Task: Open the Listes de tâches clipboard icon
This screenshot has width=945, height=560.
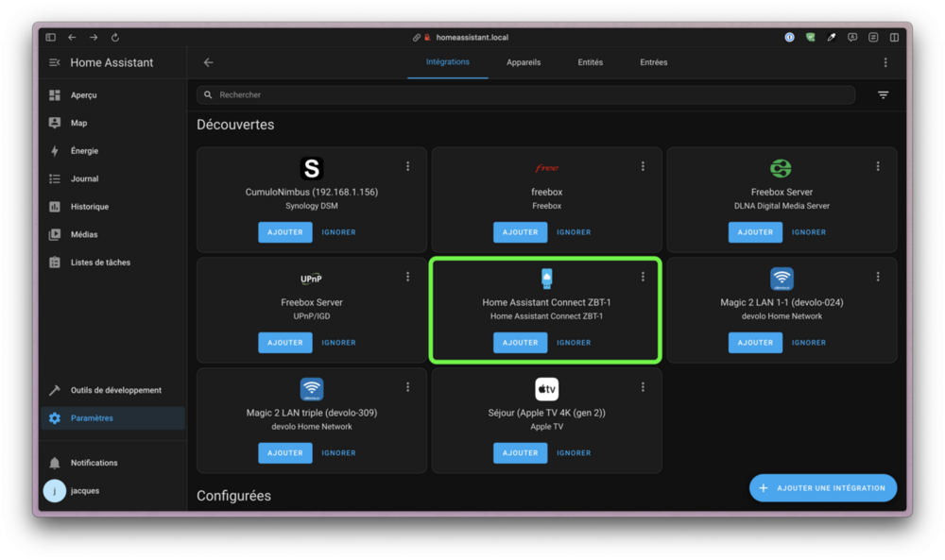Action: point(55,263)
